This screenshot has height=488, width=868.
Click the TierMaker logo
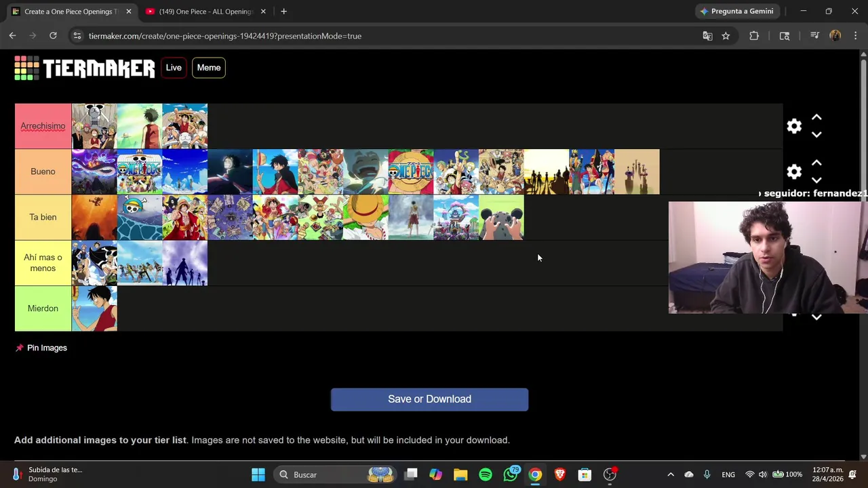(x=85, y=68)
